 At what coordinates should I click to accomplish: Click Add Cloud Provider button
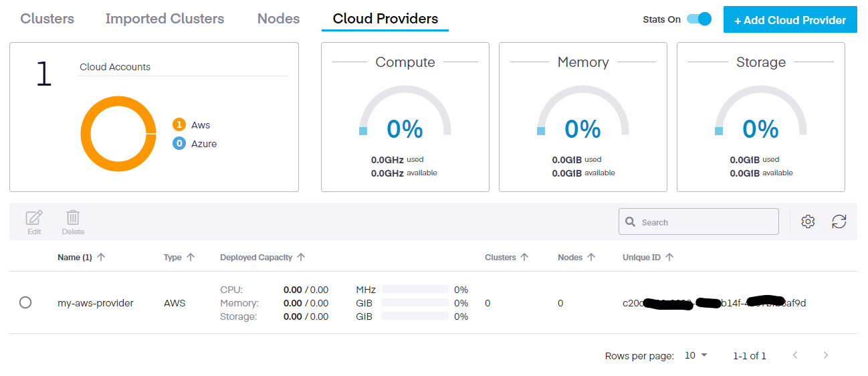pos(790,20)
